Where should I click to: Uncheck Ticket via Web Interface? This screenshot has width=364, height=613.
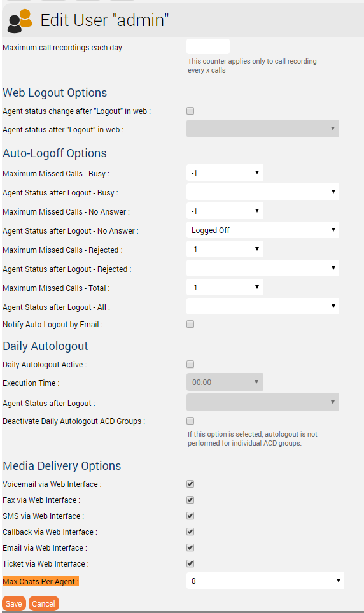[190, 564]
